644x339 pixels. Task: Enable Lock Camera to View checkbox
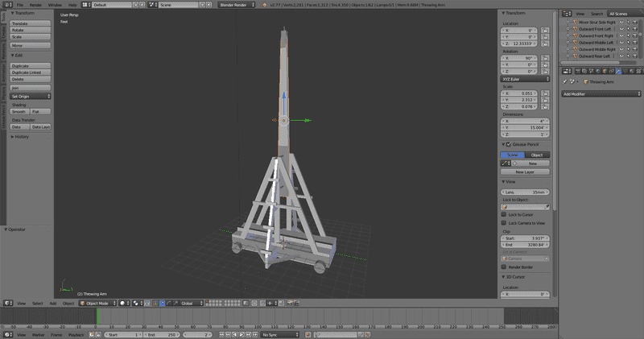pos(504,223)
